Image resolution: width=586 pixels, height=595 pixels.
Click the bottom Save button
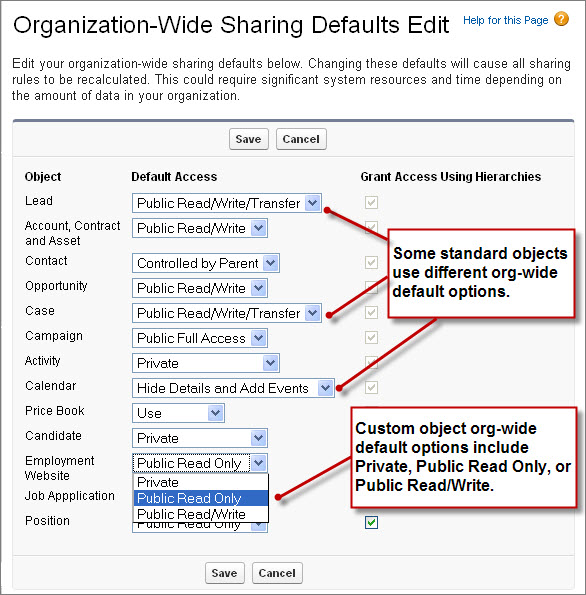[x=225, y=573]
